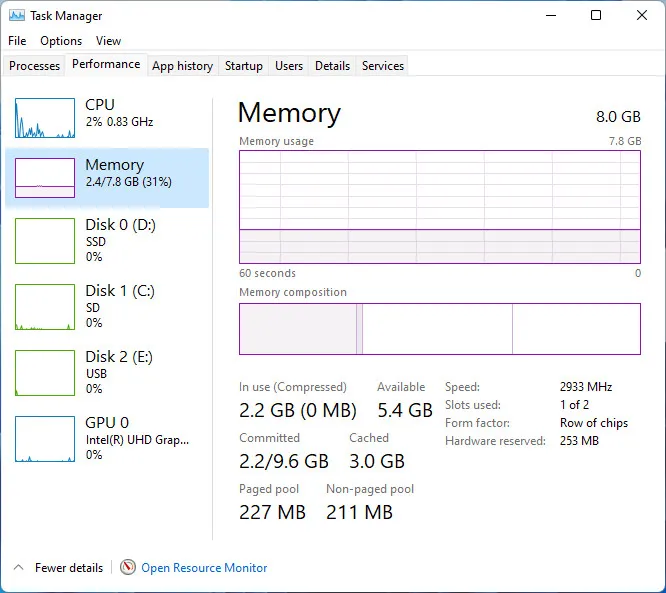Open the View menu
This screenshot has width=666, height=593.
108,41
